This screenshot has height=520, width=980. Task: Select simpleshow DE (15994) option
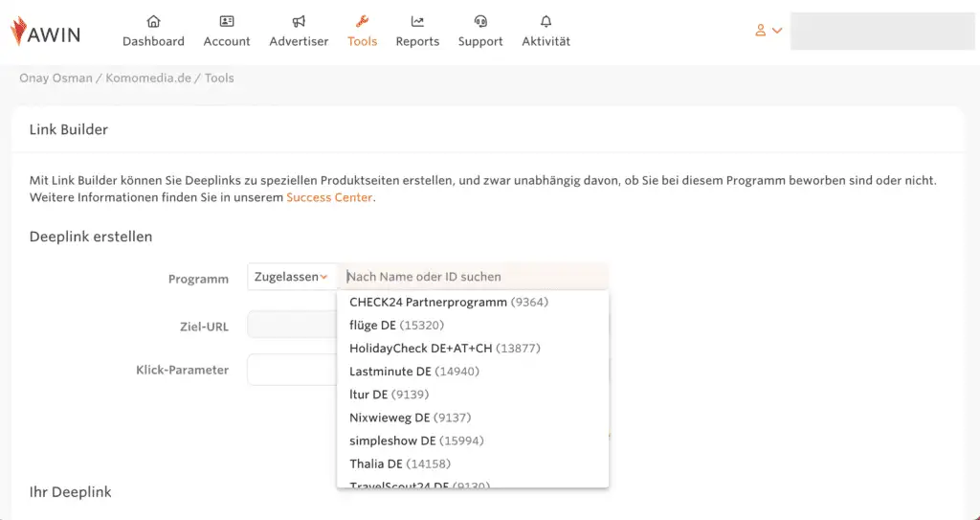473,441
